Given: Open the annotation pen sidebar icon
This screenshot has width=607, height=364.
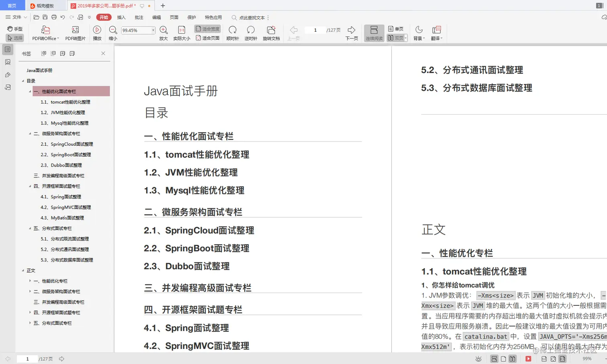Looking at the screenshot, I should pos(8,75).
